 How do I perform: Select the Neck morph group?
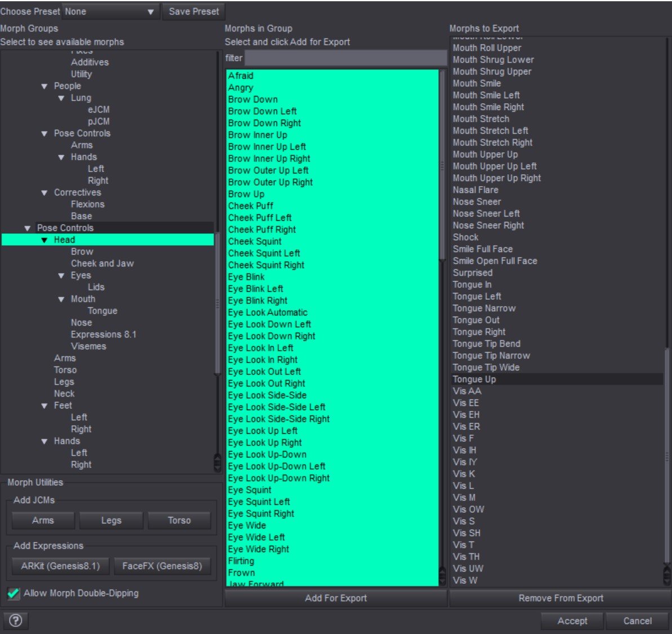point(64,393)
